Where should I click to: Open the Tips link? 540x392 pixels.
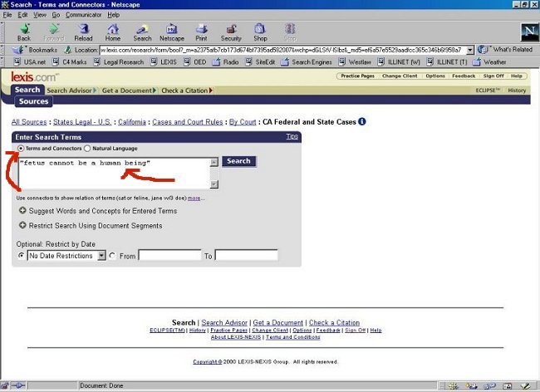pyautogui.click(x=292, y=137)
